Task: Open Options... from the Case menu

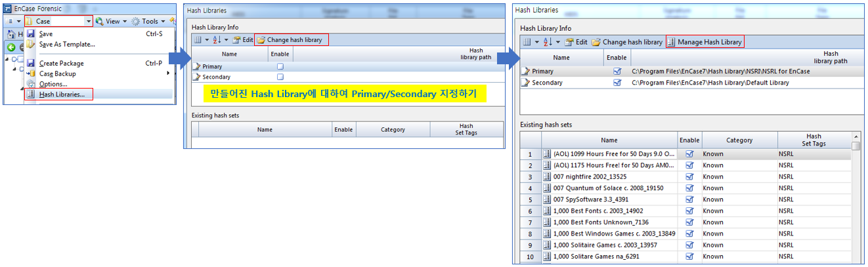Action: click(x=98, y=84)
